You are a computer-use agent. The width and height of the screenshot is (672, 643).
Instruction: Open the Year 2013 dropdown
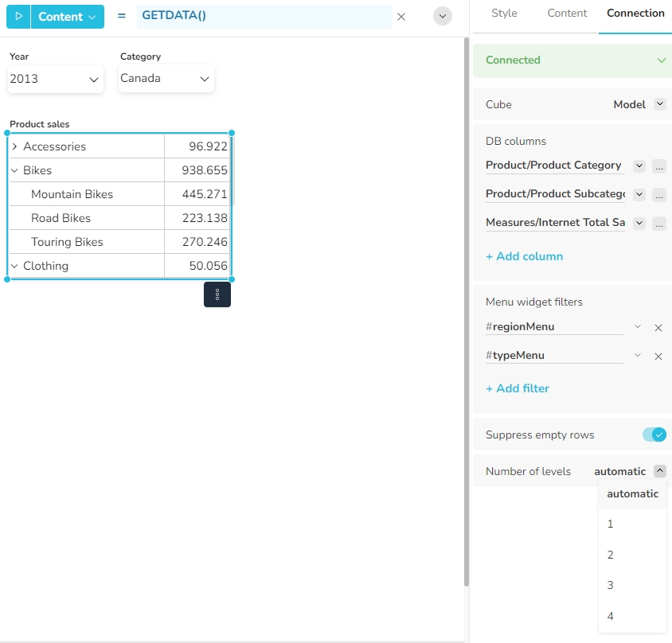point(56,79)
